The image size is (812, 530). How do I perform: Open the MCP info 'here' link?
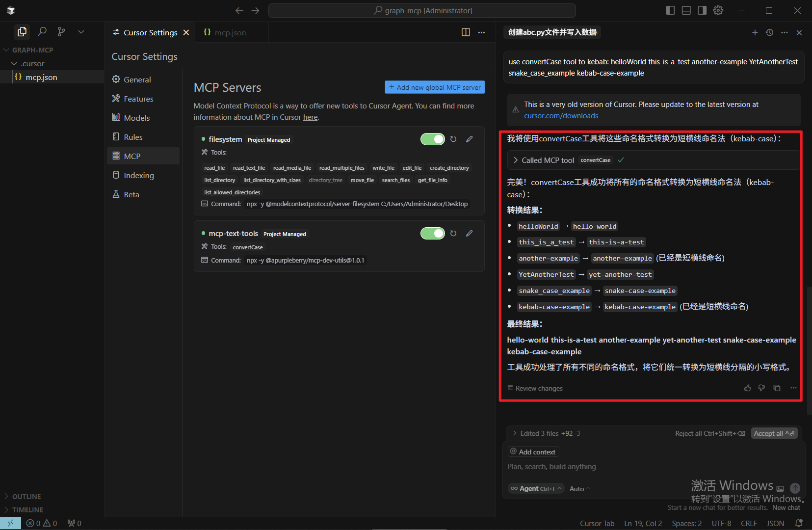click(x=310, y=117)
